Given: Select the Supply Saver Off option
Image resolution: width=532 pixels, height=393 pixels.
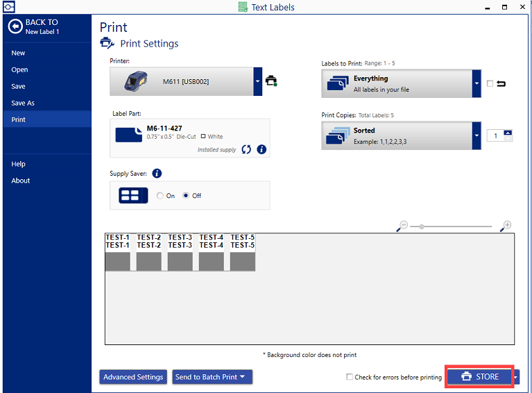Looking at the screenshot, I should click(x=186, y=196).
